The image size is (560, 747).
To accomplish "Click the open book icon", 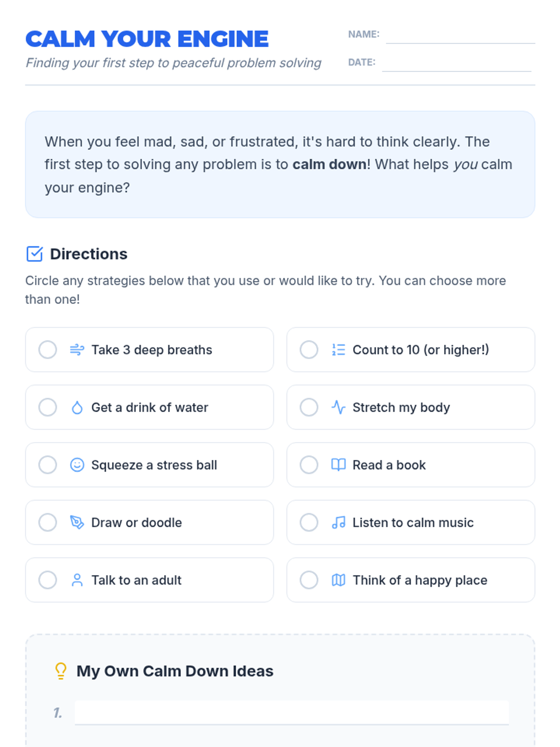I will coord(338,465).
